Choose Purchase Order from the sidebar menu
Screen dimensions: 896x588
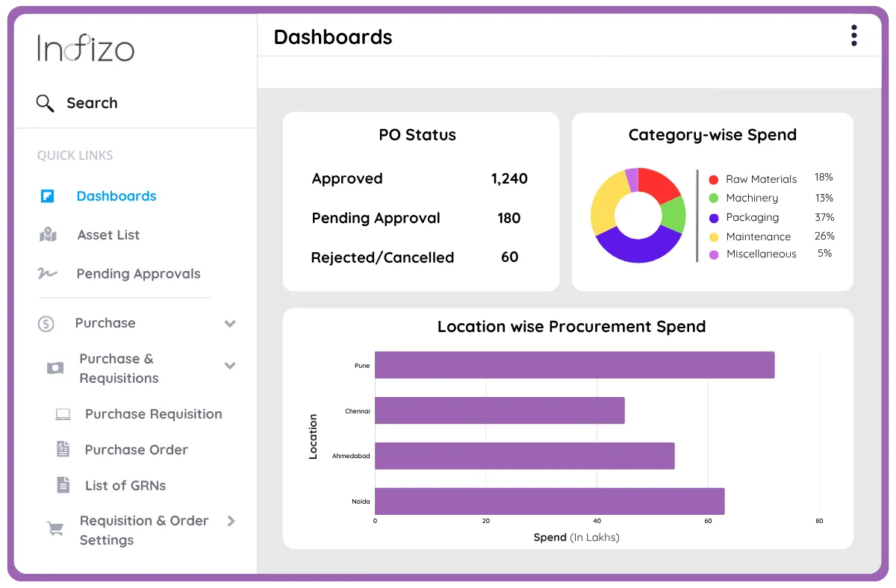(138, 449)
